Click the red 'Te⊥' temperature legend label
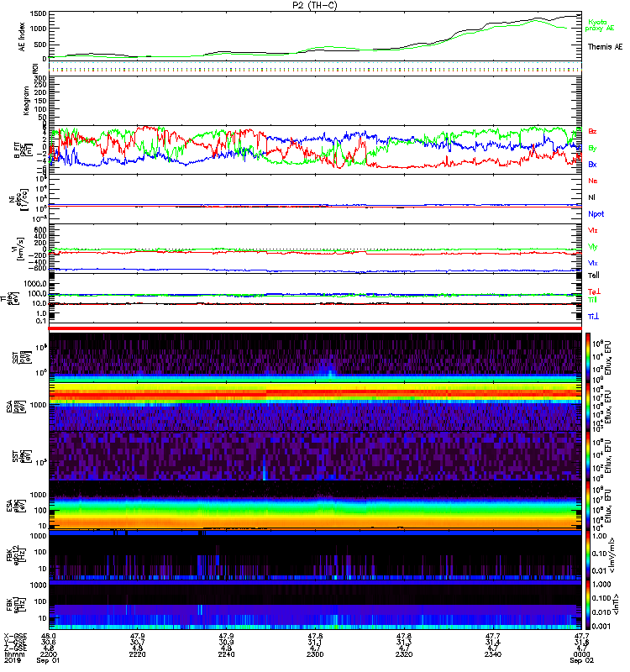The height and width of the screenshot is (672, 630). point(594,291)
